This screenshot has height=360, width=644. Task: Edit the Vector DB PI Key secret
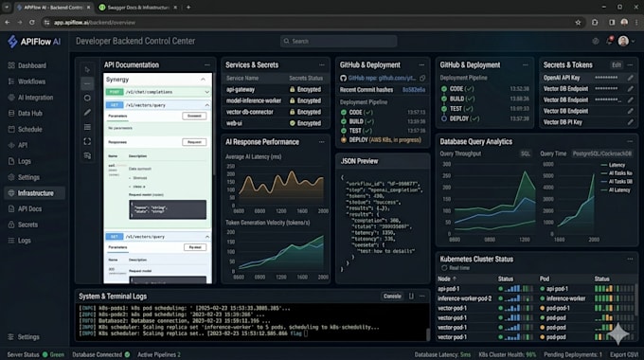630,122
